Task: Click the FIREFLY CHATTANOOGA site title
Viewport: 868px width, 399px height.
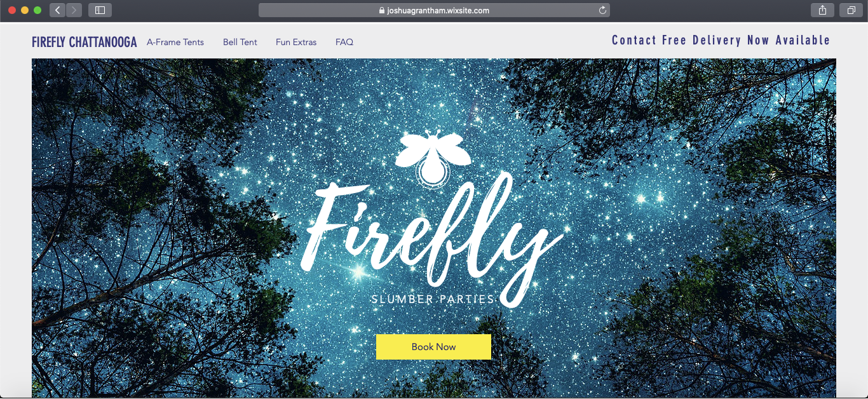Action: click(85, 42)
